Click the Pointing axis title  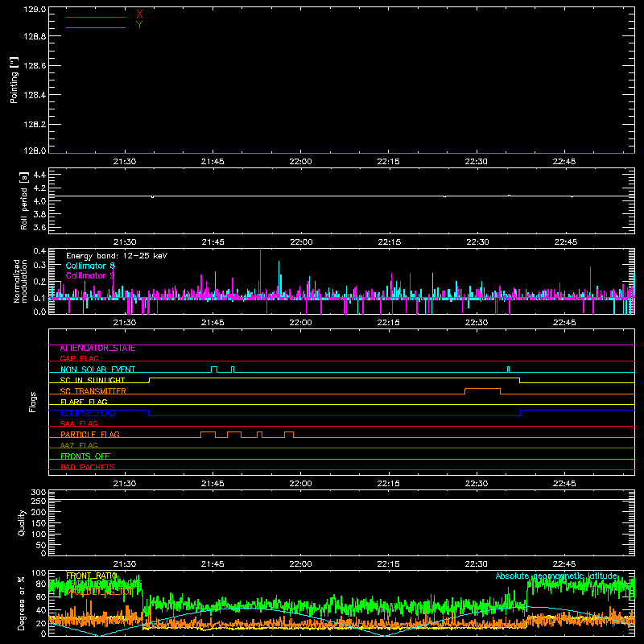click(x=14, y=80)
